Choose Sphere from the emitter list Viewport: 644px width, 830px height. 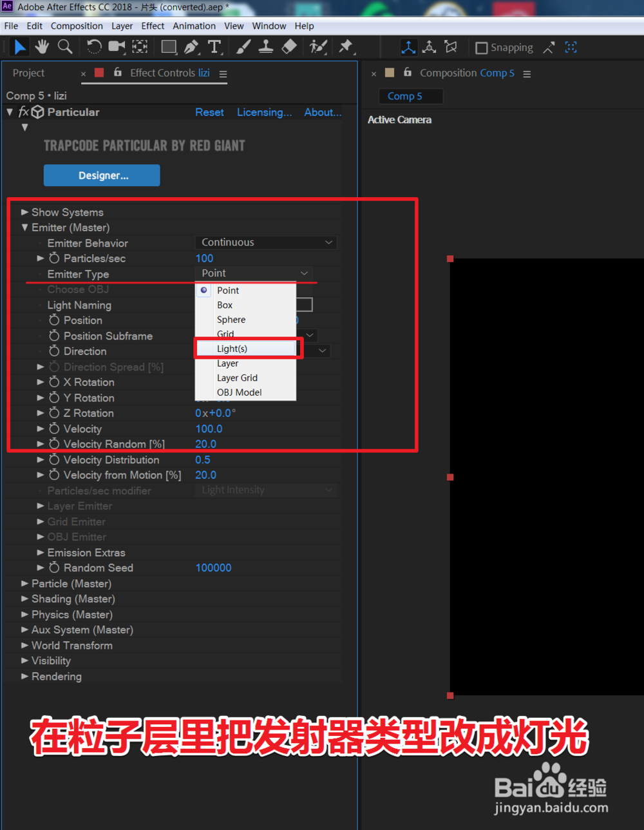[x=245, y=320]
